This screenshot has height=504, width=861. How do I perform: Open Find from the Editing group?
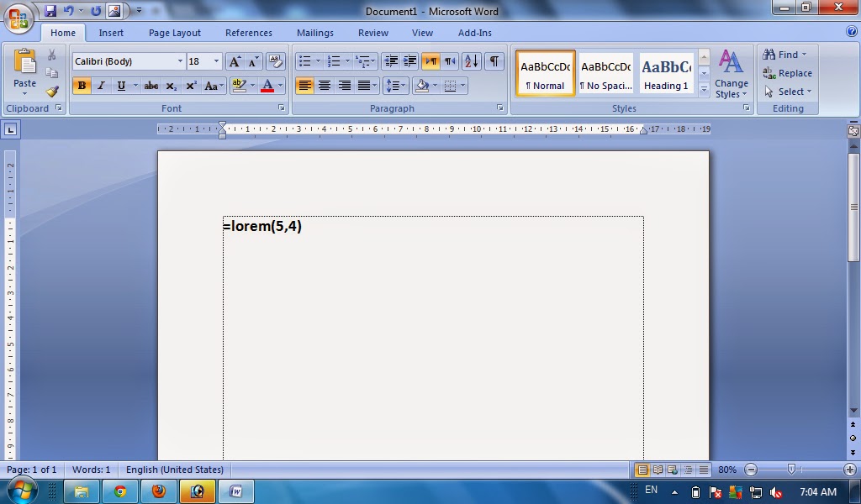coord(784,54)
